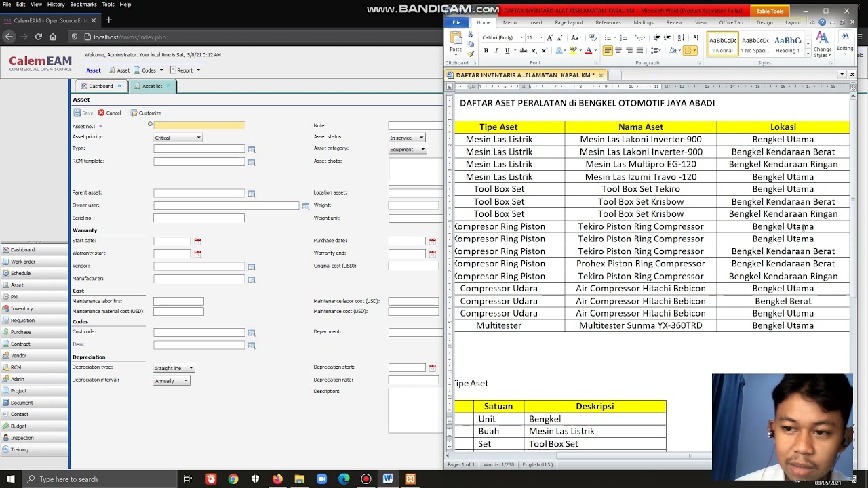Image resolution: width=868 pixels, height=488 pixels.
Task: Toggle Underline in Word ribbon
Action: point(506,51)
